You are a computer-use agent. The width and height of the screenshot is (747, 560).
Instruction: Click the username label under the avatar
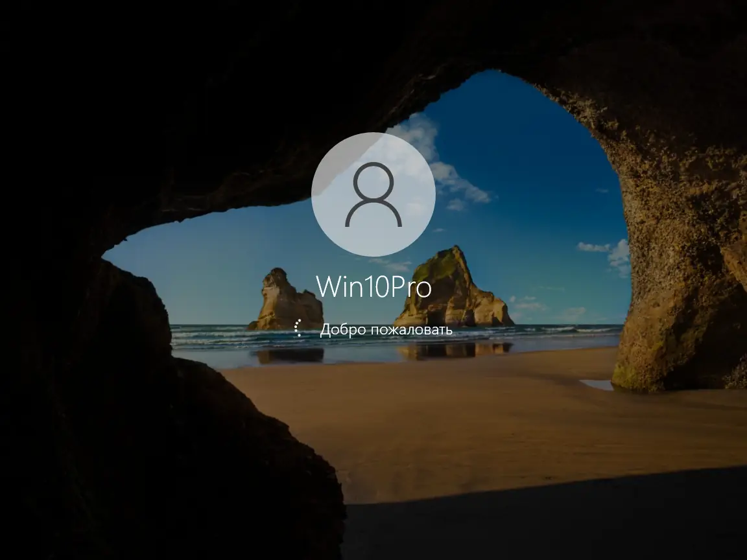click(373, 285)
